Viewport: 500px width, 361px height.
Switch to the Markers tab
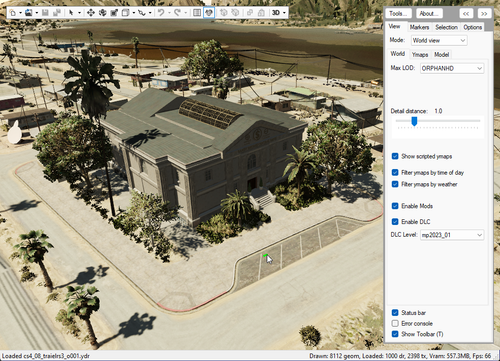419,27
